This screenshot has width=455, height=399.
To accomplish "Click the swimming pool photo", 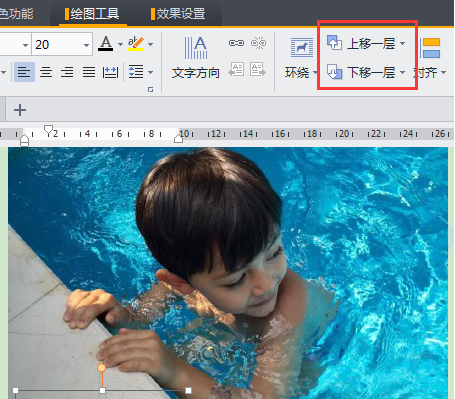I will pyautogui.click(x=228, y=273).
